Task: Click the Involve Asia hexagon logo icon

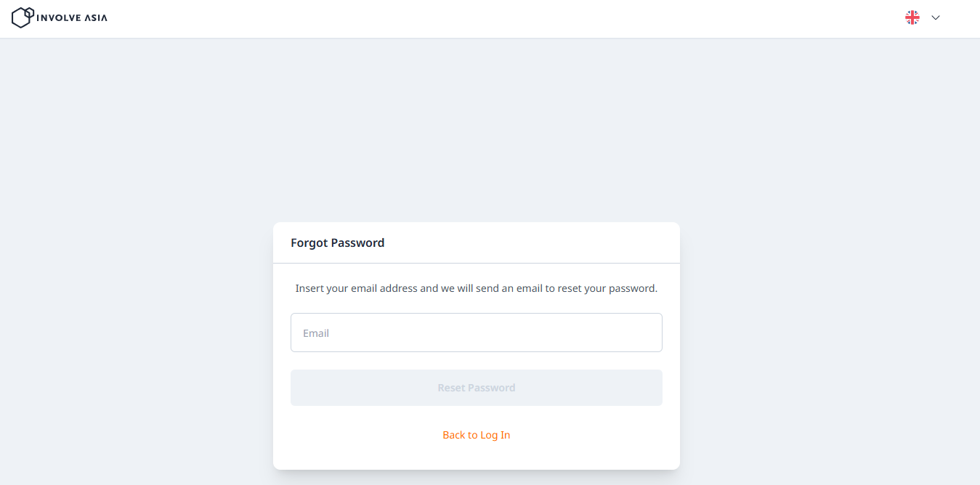Action: point(23,17)
